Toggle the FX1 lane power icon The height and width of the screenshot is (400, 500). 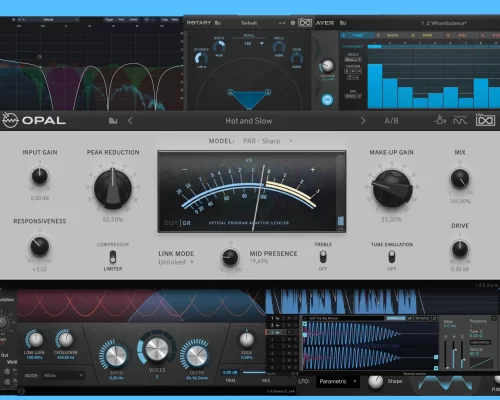coord(448,35)
